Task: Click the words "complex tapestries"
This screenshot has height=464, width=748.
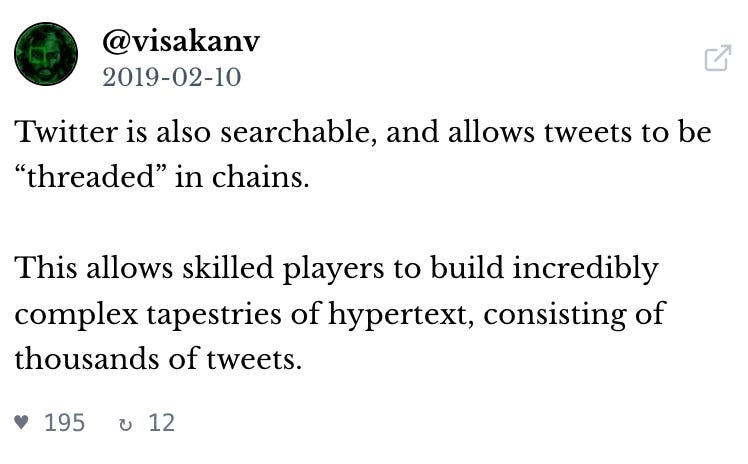Action: tap(131, 315)
